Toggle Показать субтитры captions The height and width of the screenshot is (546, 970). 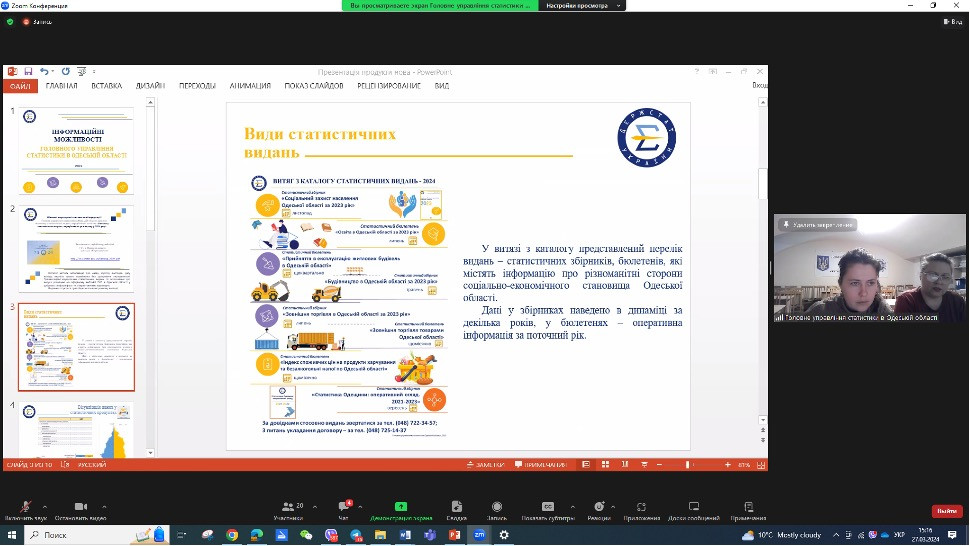point(547,510)
